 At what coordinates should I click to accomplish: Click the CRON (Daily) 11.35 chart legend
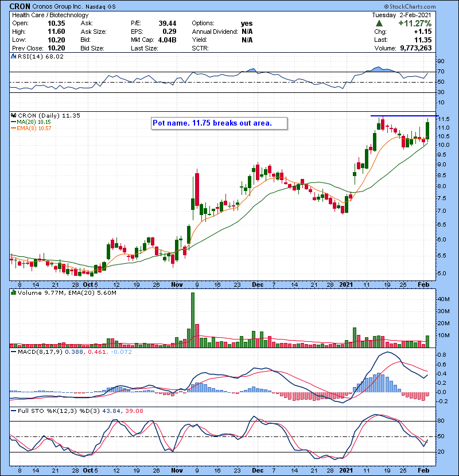tap(49, 115)
